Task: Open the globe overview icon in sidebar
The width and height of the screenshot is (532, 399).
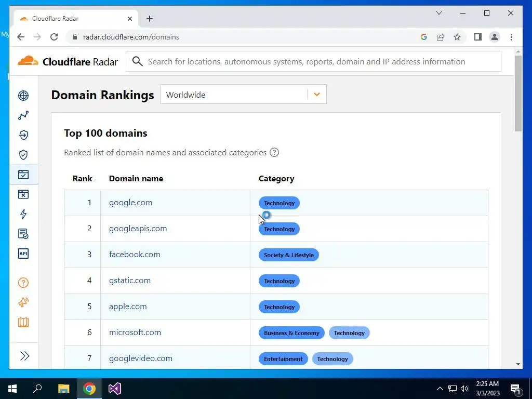Action: 23,96
